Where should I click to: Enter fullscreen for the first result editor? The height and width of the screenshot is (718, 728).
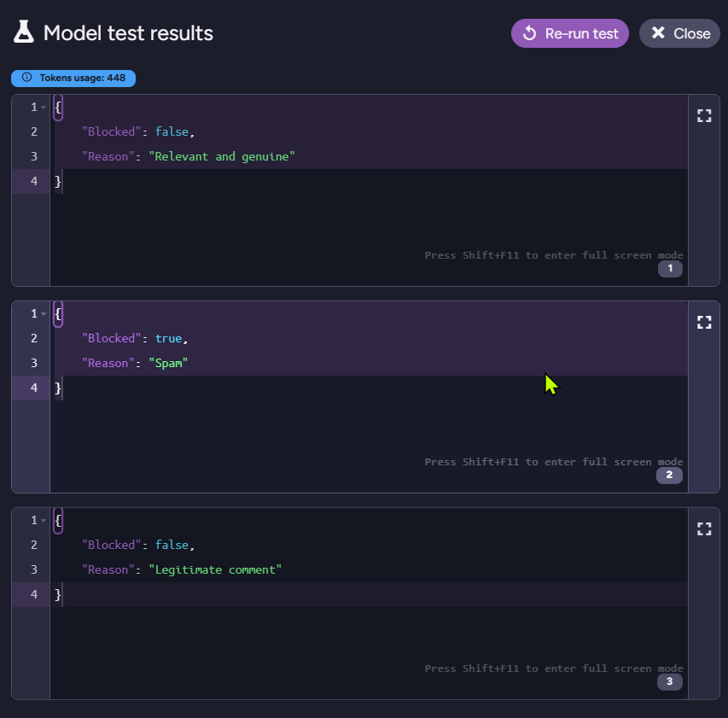(x=704, y=115)
